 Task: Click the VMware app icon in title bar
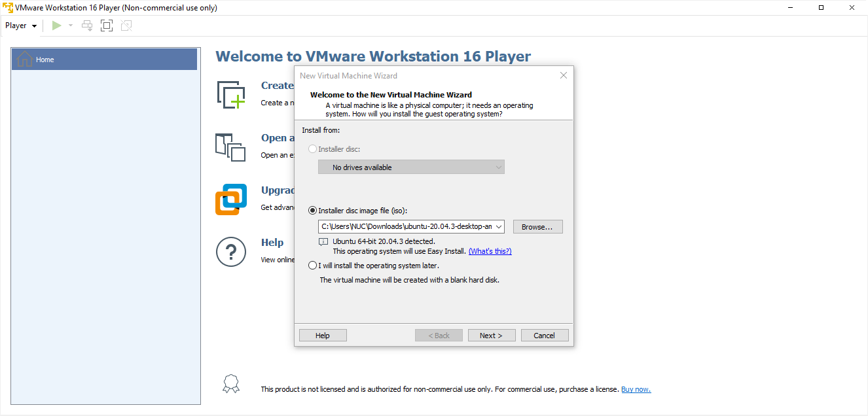click(7, 8)
